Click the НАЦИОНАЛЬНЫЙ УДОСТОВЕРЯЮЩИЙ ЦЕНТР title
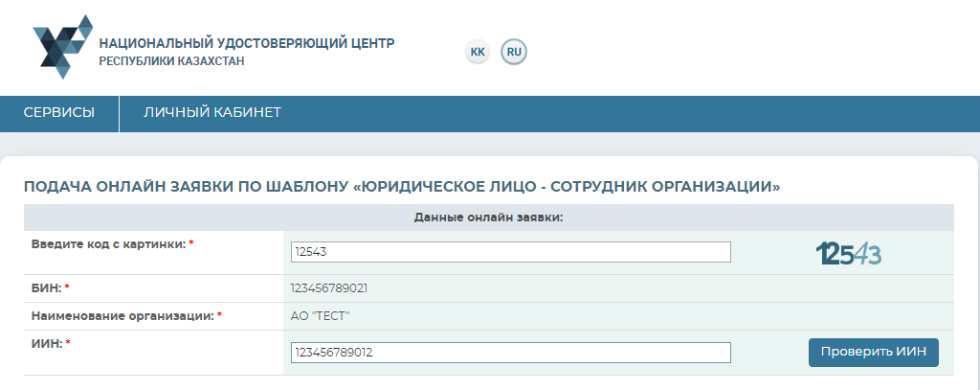The height and width of the screenshot is (390, 980). click(247, 43)
